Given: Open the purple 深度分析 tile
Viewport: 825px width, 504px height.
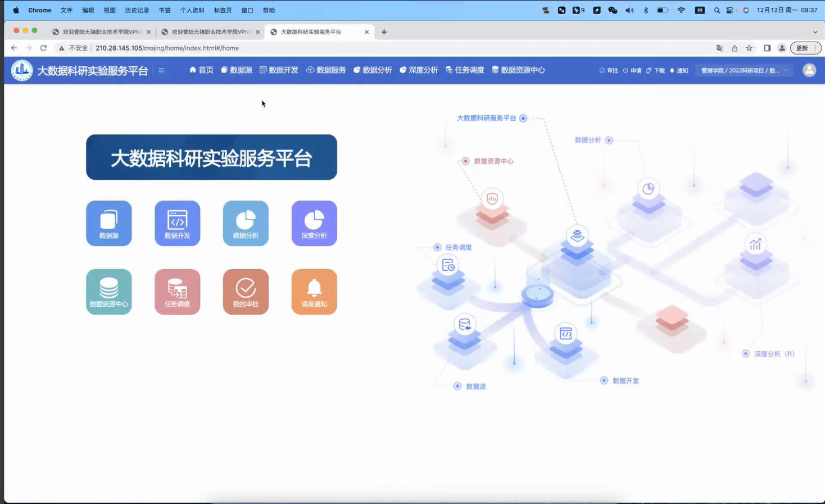Looking at the screenshot, I should click(x=314, y=223).
